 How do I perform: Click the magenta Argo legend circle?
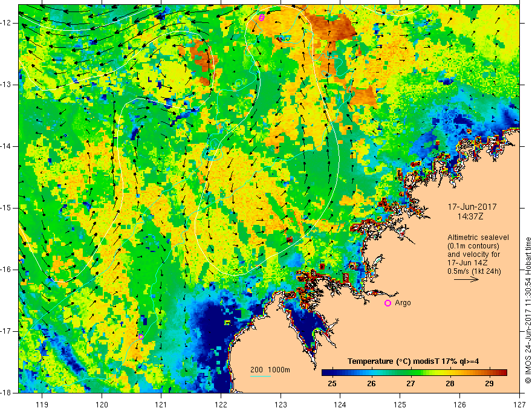[x=388, y=303]
